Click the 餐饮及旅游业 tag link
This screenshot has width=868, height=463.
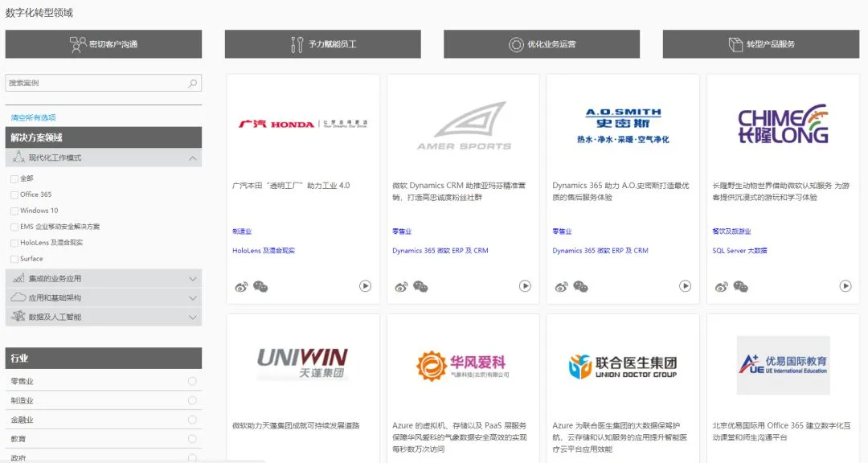[x=732, y=231]
